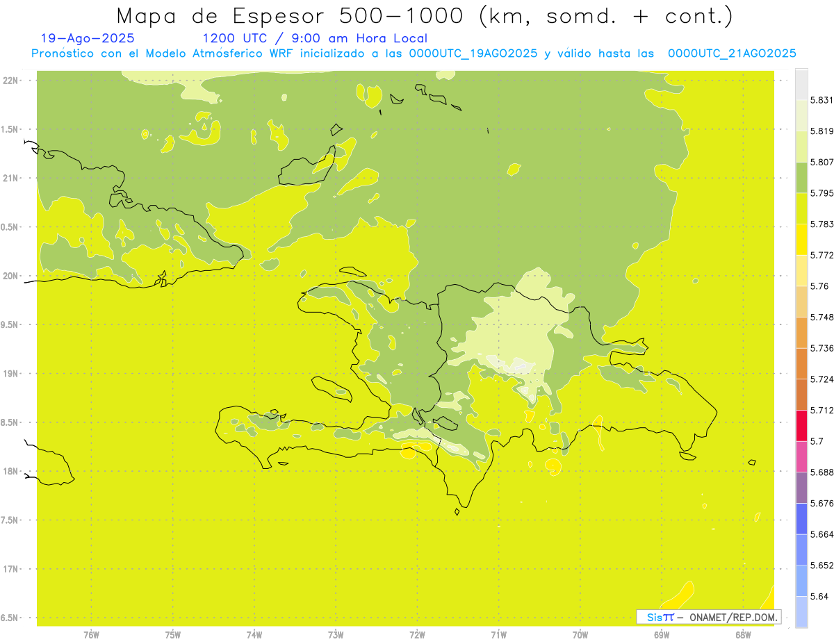
Task: Click the legend value 5.748
Action: click(821, 317)
